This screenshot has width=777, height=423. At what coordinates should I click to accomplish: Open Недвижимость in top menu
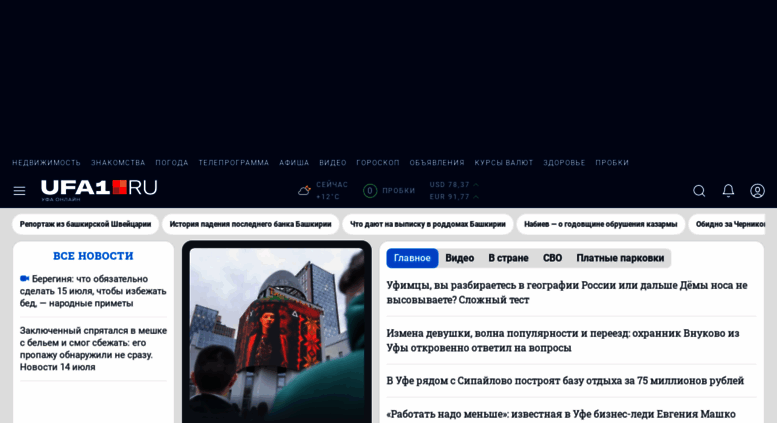click(46, 162)
